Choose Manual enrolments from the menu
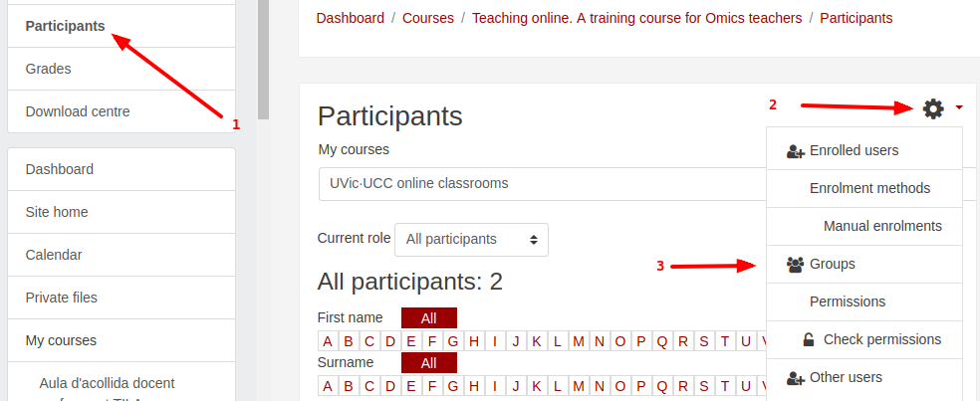The image size is (980, 401). pyautogui.click(x=882, y=226)
